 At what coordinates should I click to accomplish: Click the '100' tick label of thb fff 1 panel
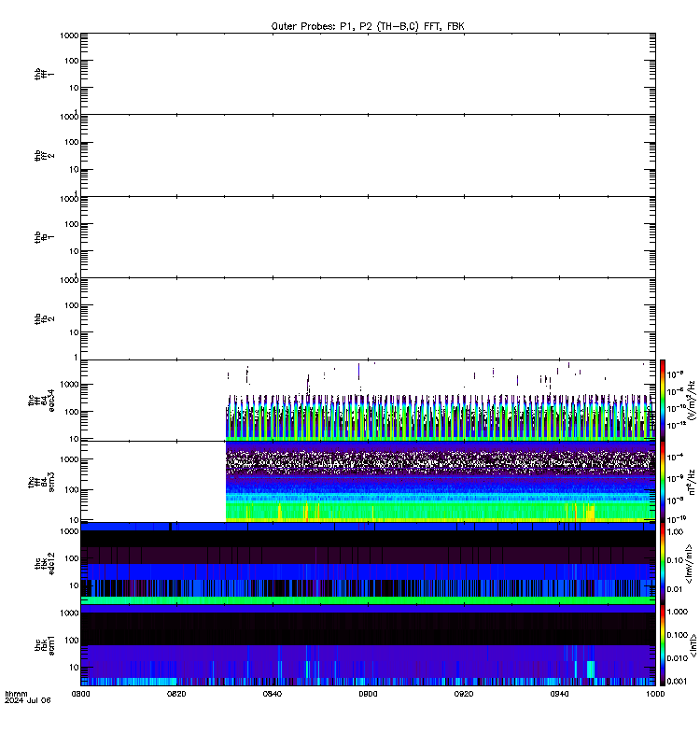click(72, 61)
